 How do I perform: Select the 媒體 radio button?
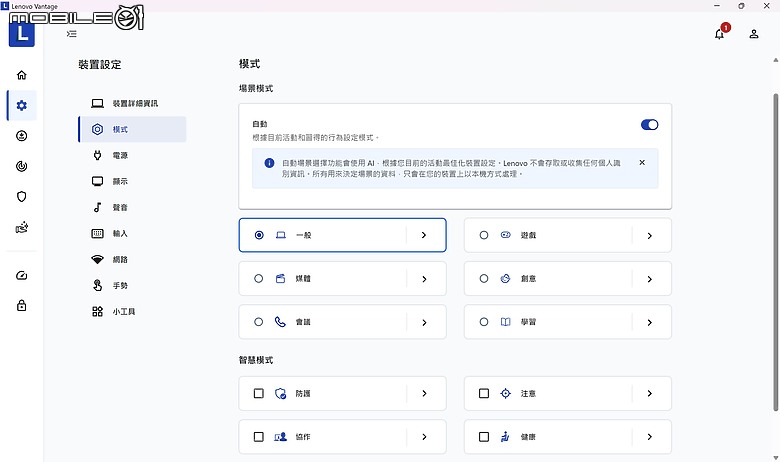point(259,278)
